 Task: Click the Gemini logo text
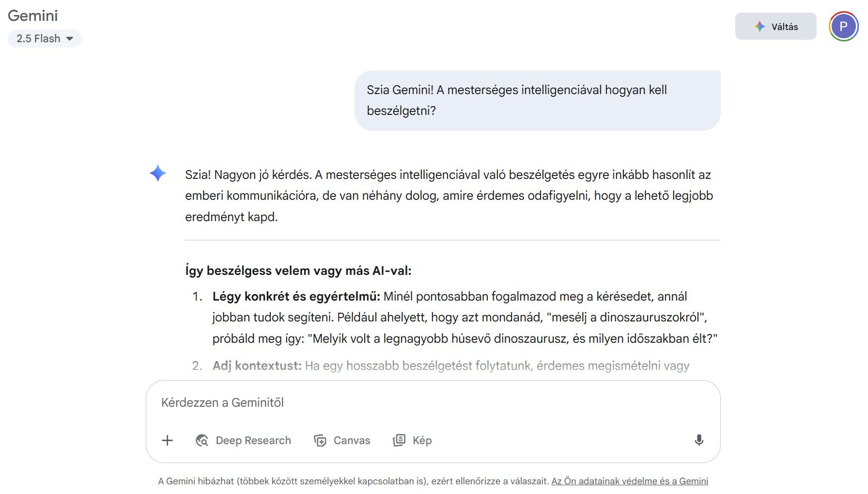(x=33, y=16)
